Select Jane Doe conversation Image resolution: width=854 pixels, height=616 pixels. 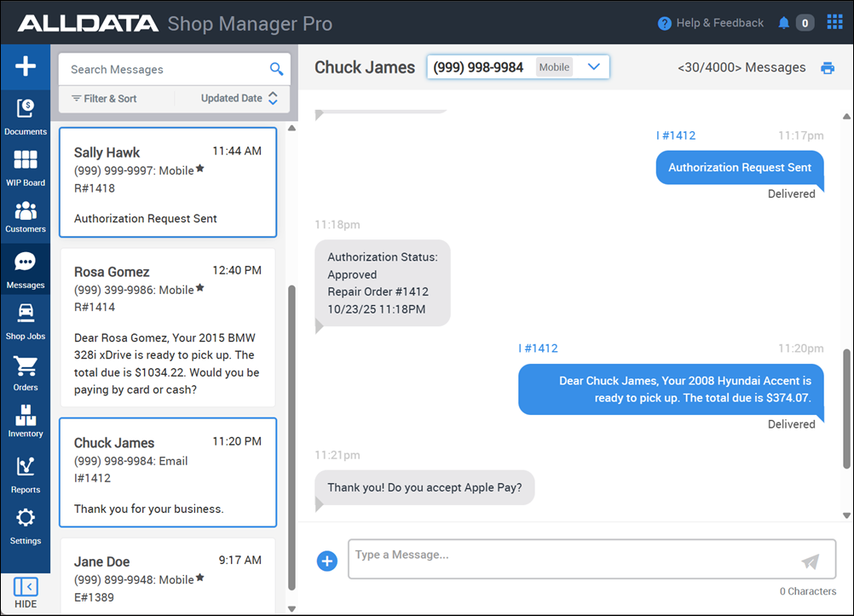pos(168,577)
